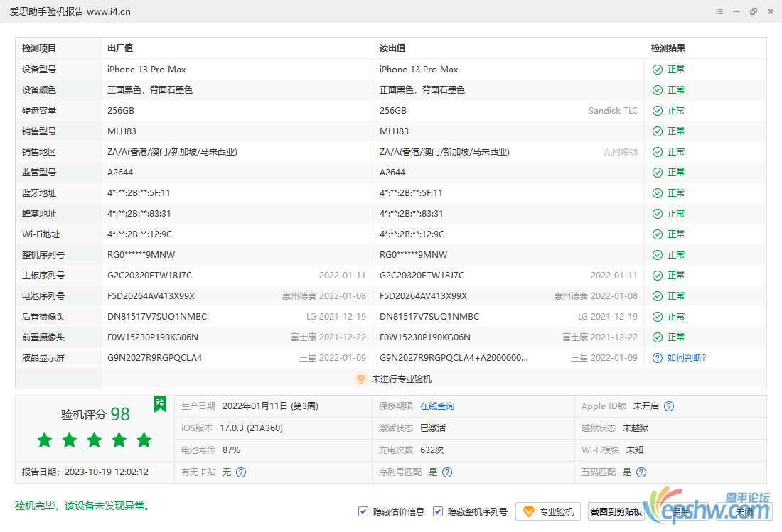The width and height of the screenshot is (782, 532).
Task: Click the Wi-Fi地址 status check icon
Action: coord(658,234)
